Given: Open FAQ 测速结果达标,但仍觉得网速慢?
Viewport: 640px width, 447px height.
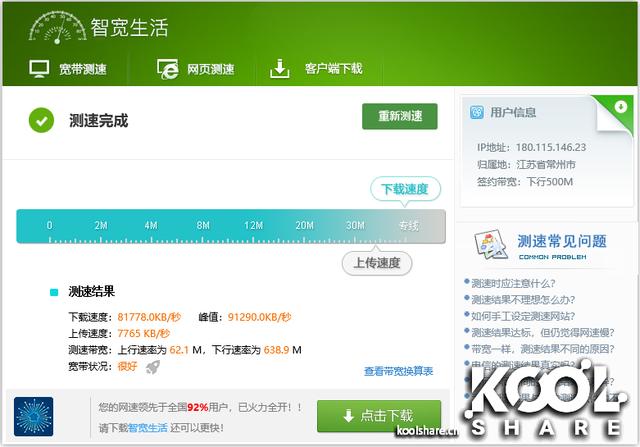Looking at the screenshot, I should [542, 332].
